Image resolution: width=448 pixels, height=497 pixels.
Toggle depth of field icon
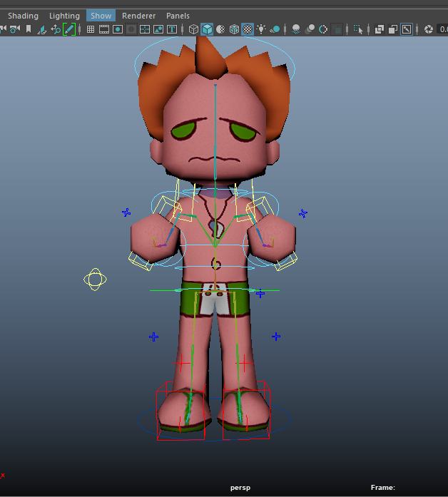click(x=337, y=29)
